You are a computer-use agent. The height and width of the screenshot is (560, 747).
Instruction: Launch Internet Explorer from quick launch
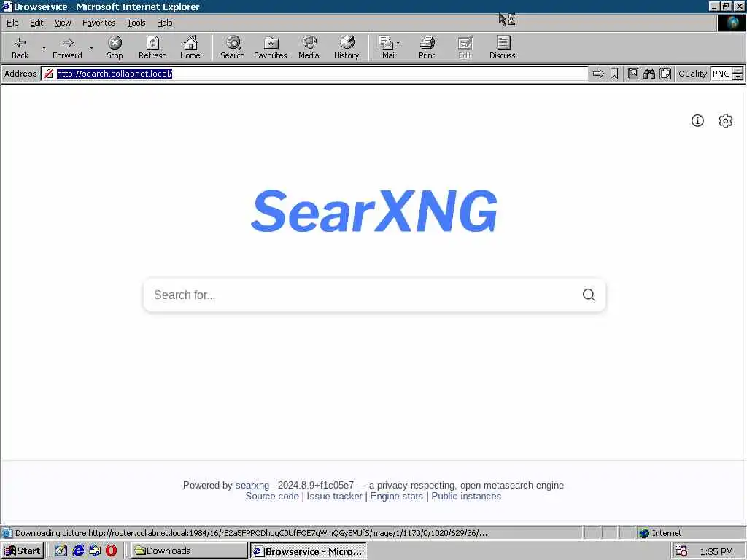coord(78,551)
